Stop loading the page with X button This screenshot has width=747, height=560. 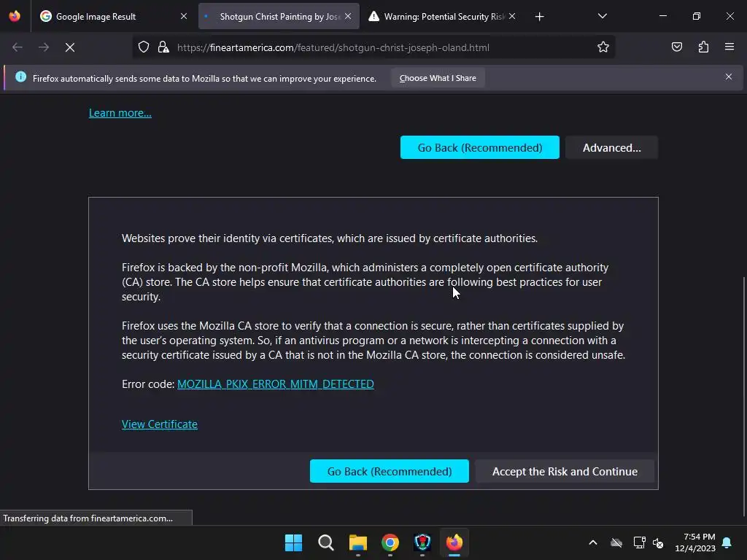(70, 47)
